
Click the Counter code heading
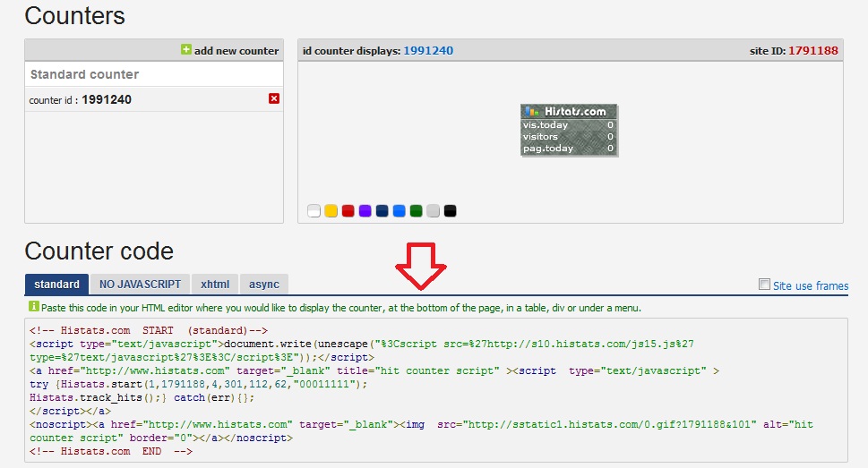tap(99, 251)
